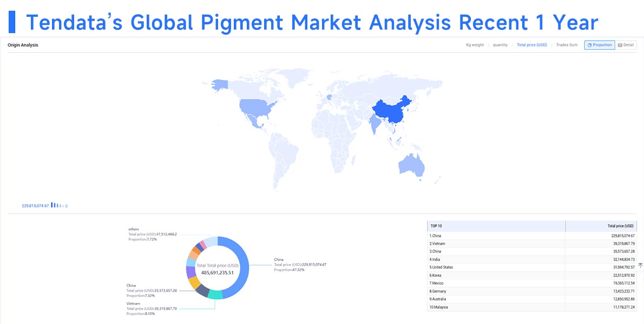Viewport: 644px width, 324px height.
Task: Open the Trades Sum tab
Action: pos(567,45)
